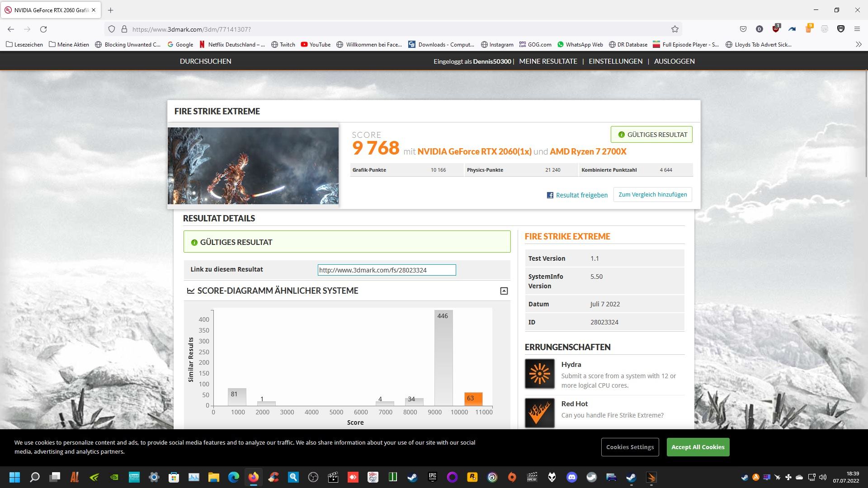Open the Netflix Deutschland bookmark
Viewport: 868px width, 488px height.
coord(232,44)
